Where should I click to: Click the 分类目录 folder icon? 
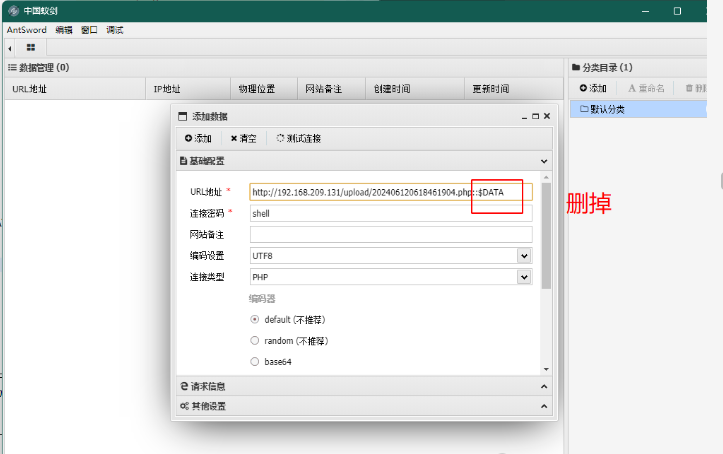pos(575,67)
